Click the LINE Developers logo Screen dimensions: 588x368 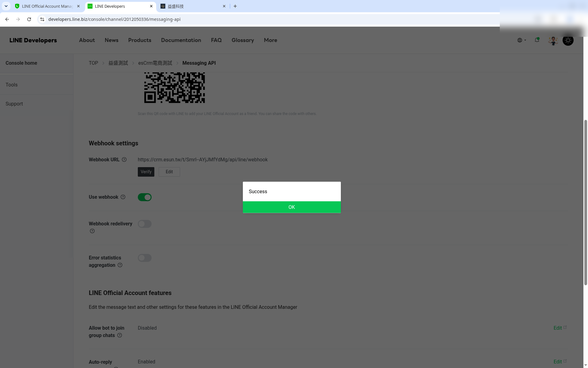coord(33,40)
